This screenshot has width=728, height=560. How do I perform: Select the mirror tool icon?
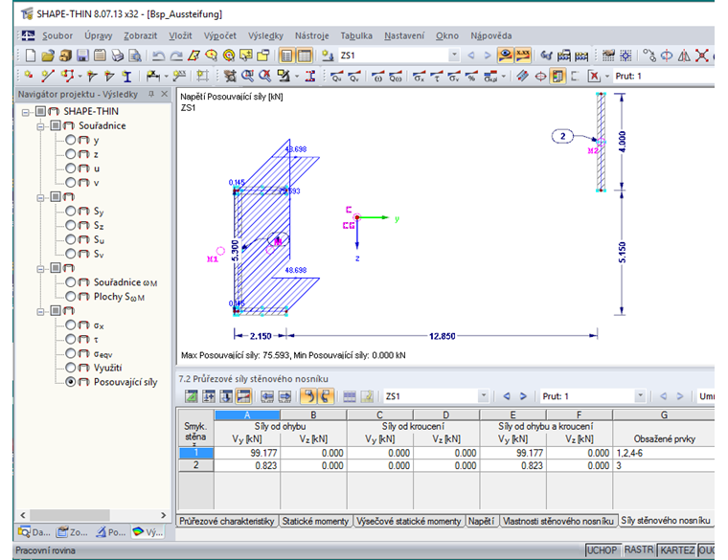click(683, 56)
